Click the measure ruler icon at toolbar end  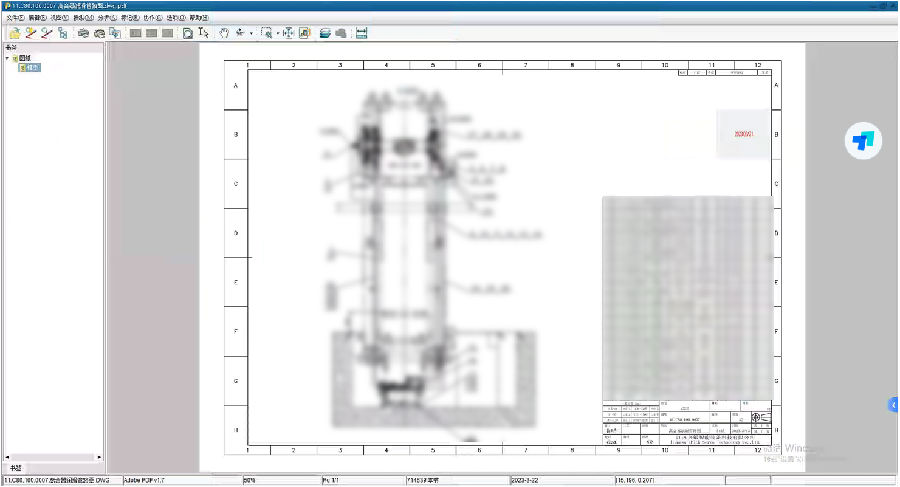coord(362,33)
